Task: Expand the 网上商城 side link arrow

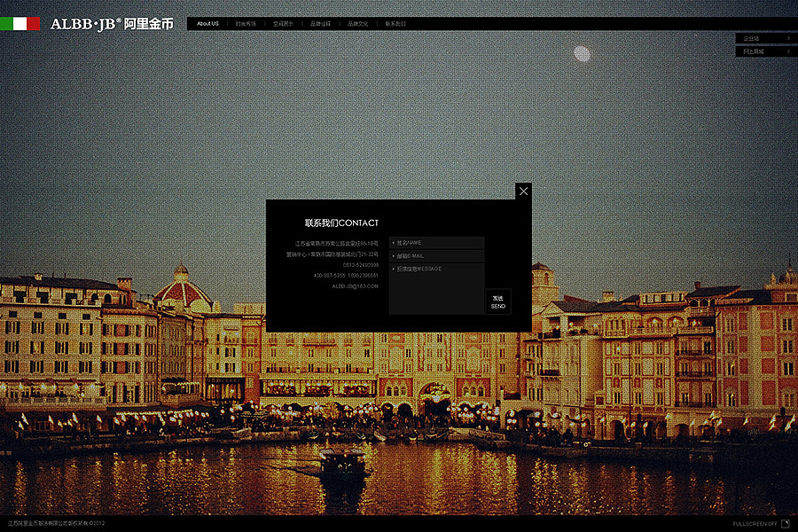Action: 788,51
